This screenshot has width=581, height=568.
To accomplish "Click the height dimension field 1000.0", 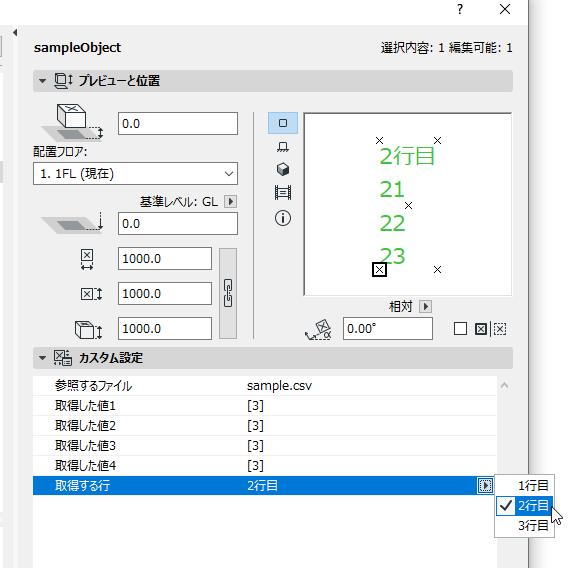I will [165, 328].
